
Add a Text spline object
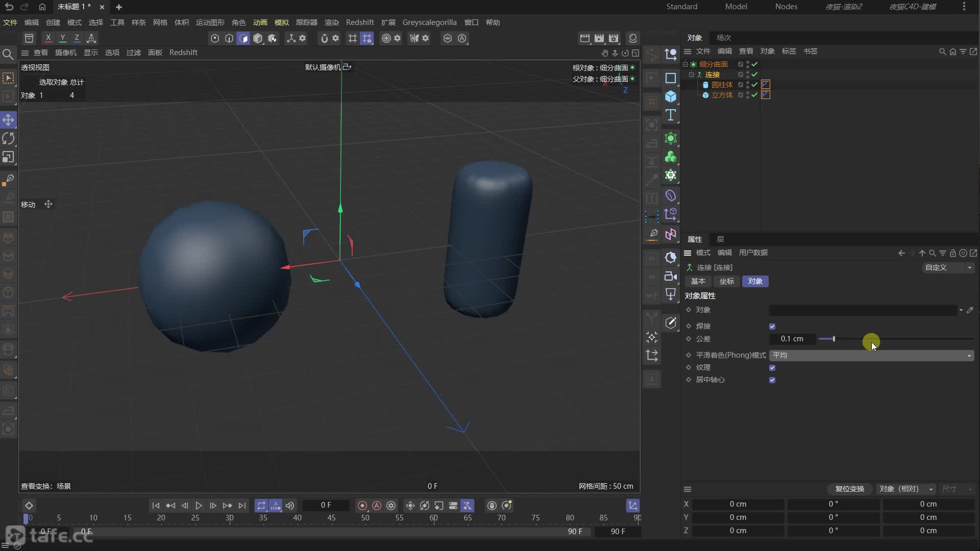point(671,115)
